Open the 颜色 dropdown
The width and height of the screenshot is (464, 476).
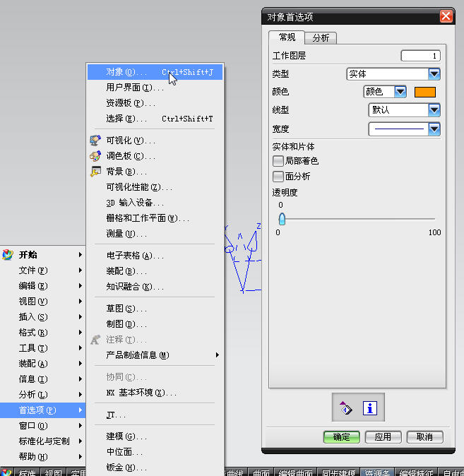(385, 91)
